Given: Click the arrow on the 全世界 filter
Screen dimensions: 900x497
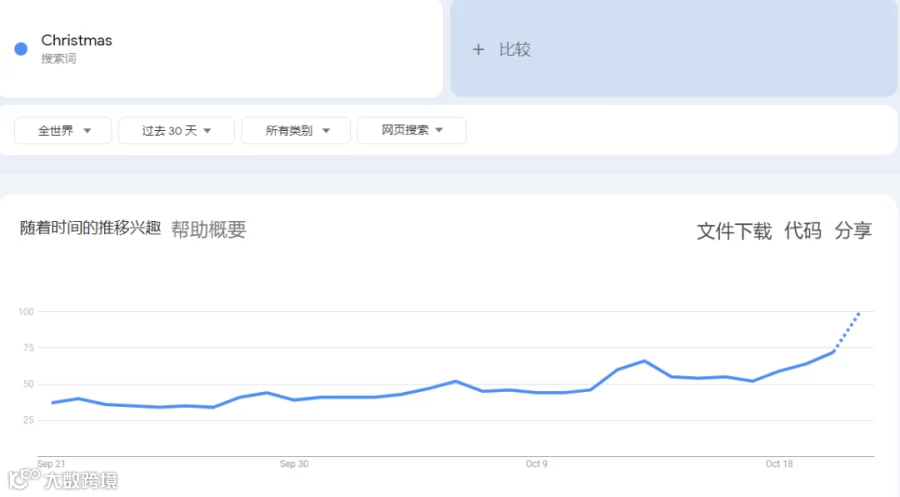Looking at the screenshot, I should click(87, 131).
